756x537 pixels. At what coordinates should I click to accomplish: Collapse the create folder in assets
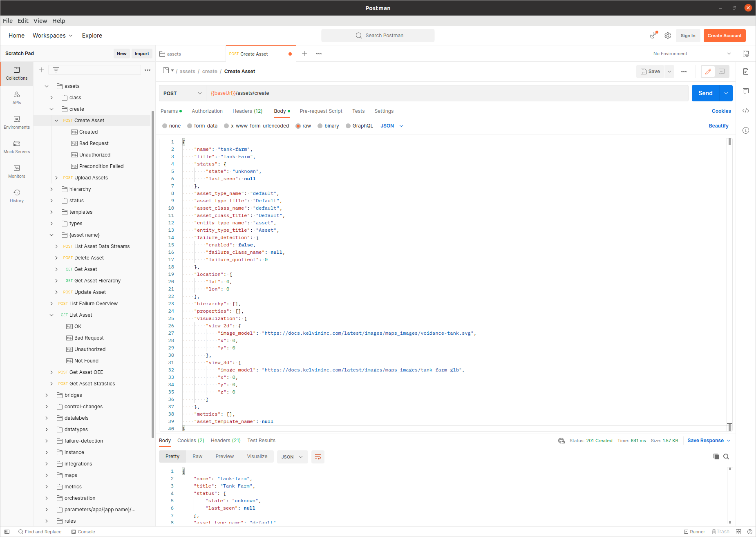point(51,109)
